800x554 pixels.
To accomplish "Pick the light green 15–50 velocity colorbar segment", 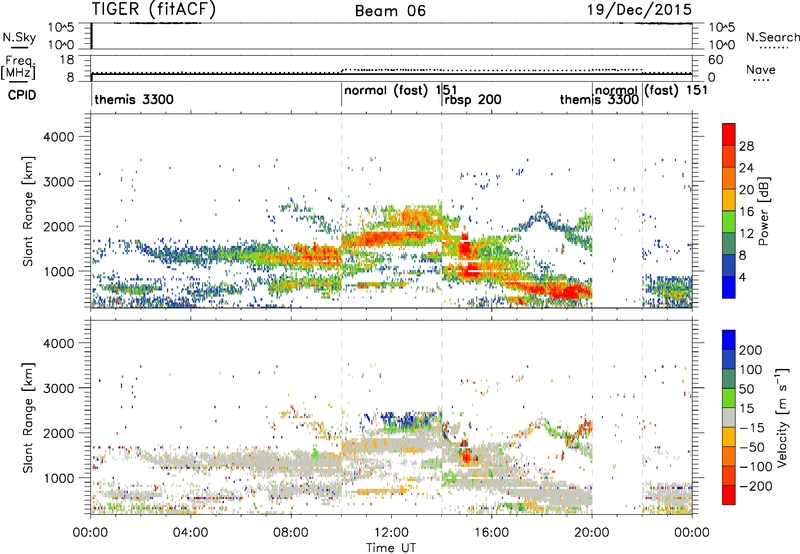I will coord(729,398).
